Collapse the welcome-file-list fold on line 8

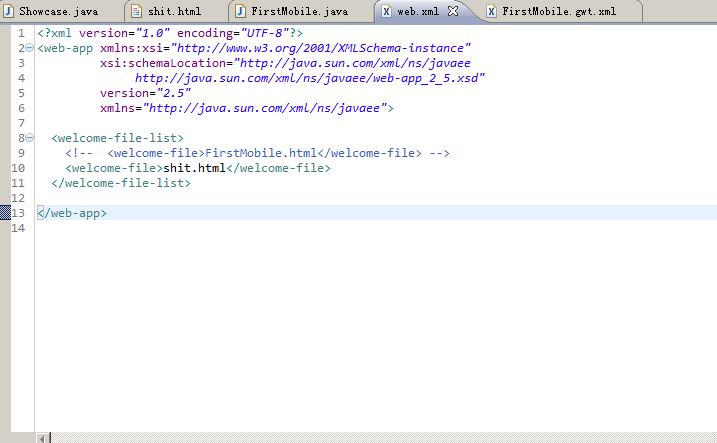[x=29, y=138]
